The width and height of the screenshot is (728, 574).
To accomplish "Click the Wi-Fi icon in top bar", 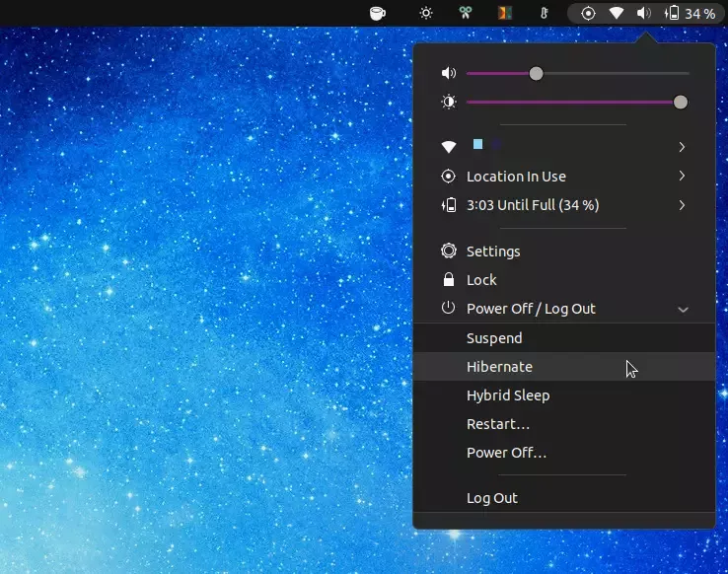I will click(x=617, y=13).
